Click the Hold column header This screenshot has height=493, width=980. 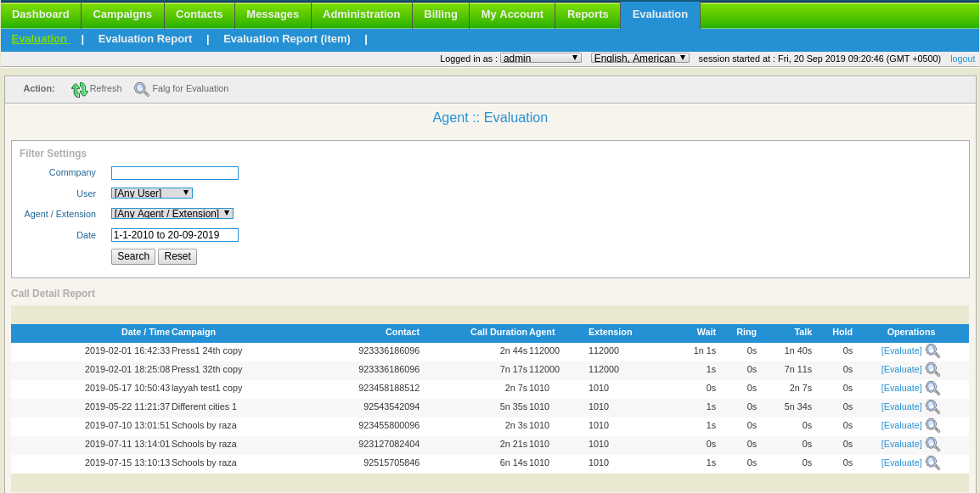click(x=842, y=333)
